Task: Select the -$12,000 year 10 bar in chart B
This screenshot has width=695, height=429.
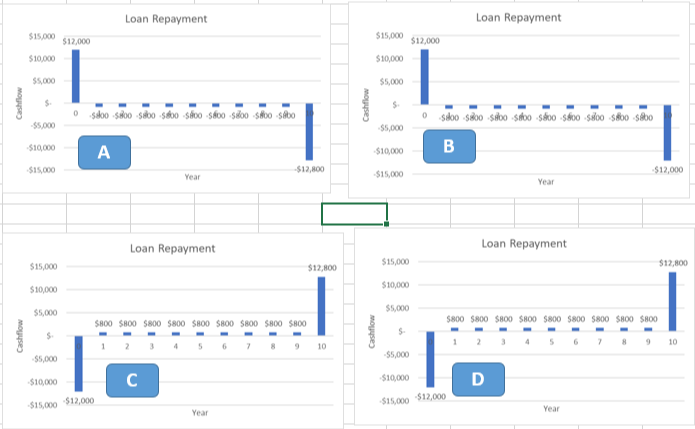Action: [667, 133]
